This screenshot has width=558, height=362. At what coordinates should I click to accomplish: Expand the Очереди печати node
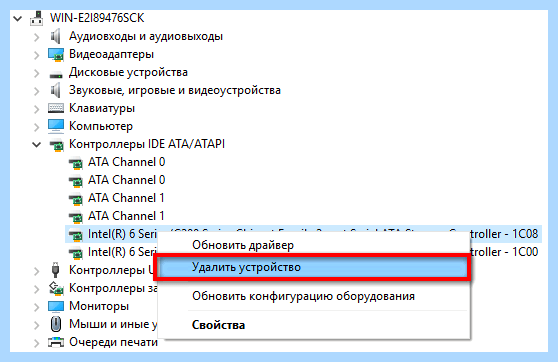tap(37, 343)
